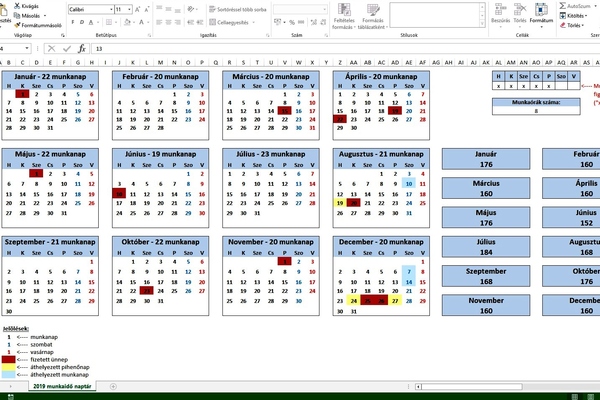This screenshot has width=600, height=400.
Task: Open the eraser Törlés clear dropdown
Action: tap(572, 25)
